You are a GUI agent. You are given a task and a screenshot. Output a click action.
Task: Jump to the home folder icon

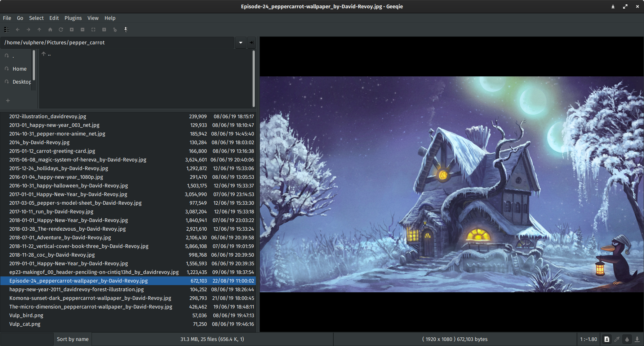click(x=50, y=30)
